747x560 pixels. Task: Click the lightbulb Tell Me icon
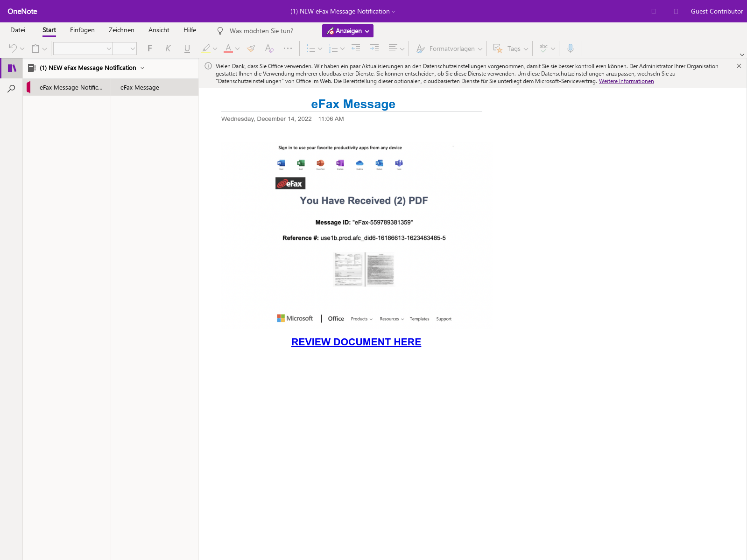(x=220, y=31)
